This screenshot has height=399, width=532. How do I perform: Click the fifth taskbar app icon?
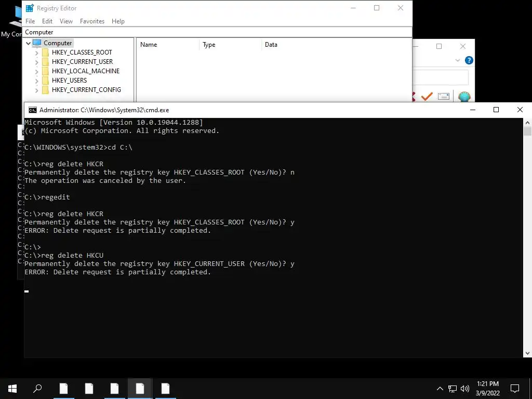pyautogui.click(x=166, y=389)
